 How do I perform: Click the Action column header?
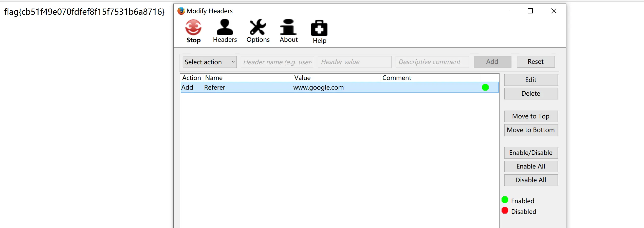click(x=191, y=78)
